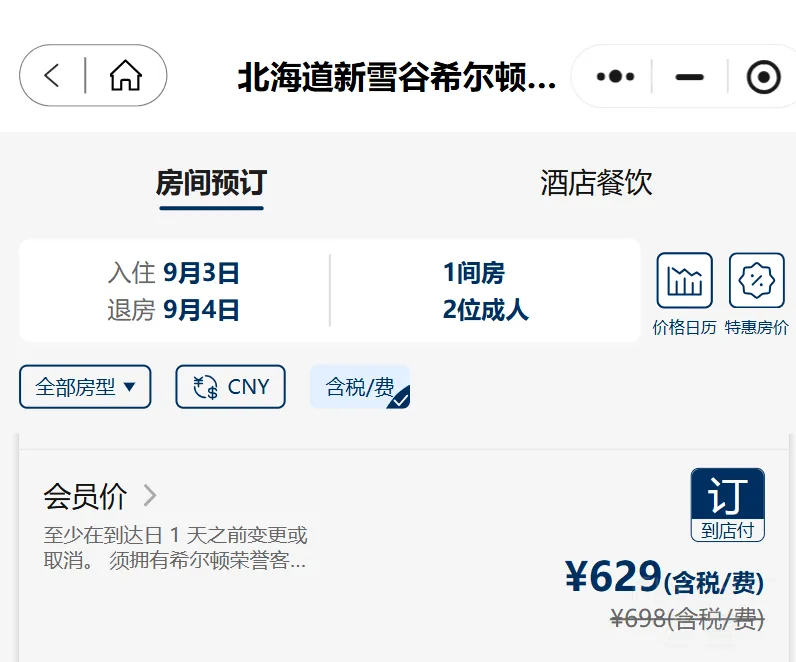Return to home via house icon
Screen dimensions: 796x662
click(125, 75)
